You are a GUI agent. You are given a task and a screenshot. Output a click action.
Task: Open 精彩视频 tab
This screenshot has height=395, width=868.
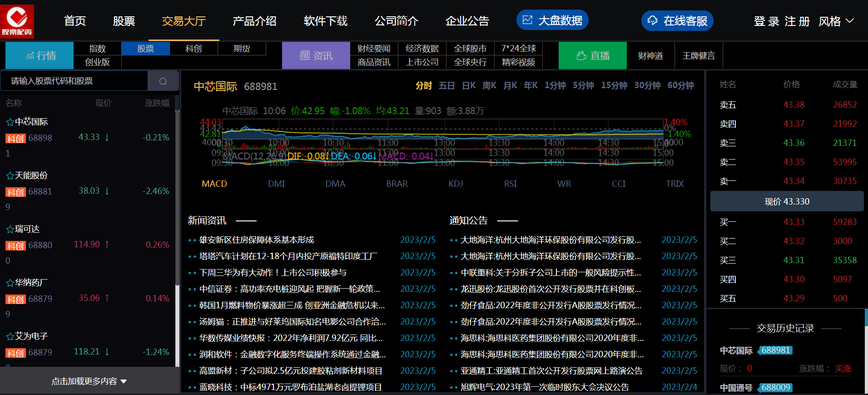(x=519, y=62)
